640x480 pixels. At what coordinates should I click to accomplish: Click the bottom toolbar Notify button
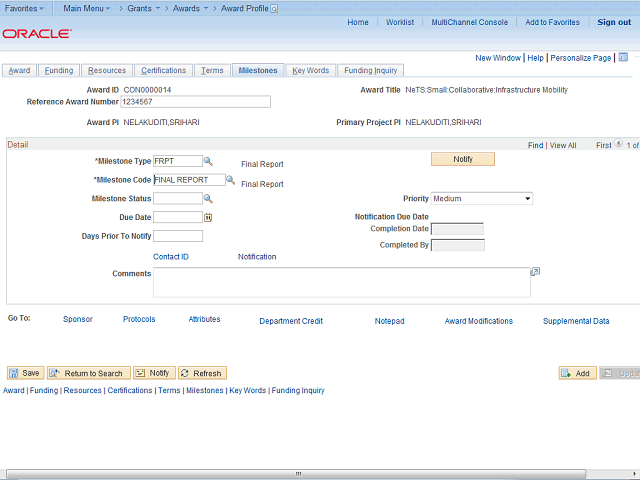point(154,373)
